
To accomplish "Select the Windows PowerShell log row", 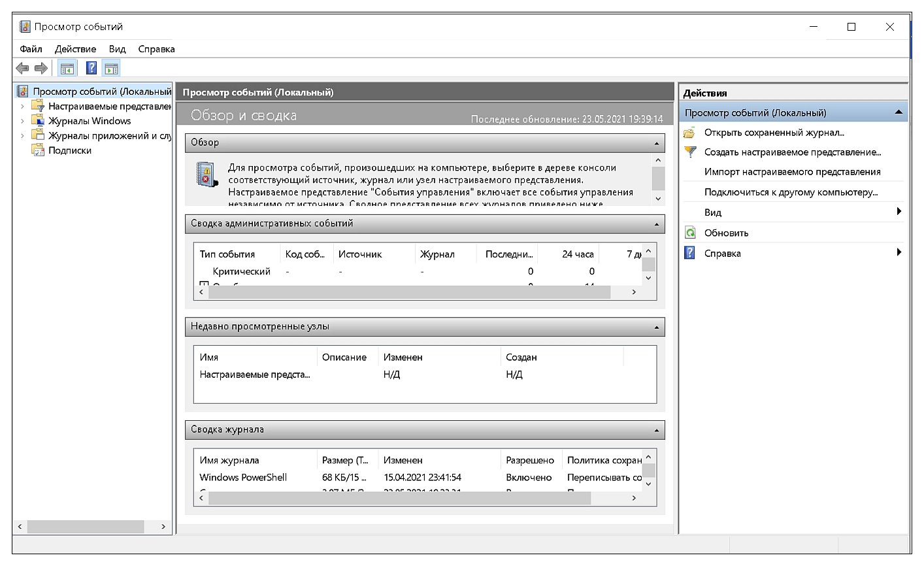I will click(418, 478).
